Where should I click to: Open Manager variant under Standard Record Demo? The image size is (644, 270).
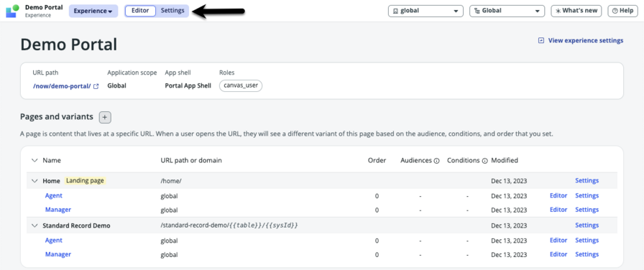click(58, 254)
